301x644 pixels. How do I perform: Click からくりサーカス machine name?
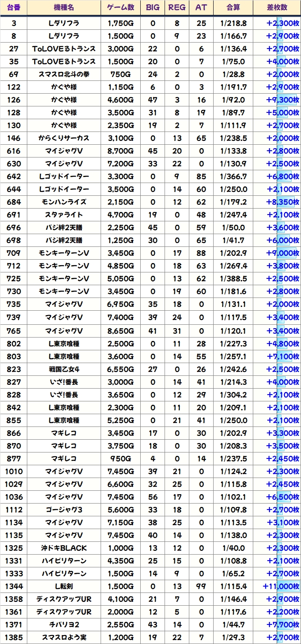64,138
